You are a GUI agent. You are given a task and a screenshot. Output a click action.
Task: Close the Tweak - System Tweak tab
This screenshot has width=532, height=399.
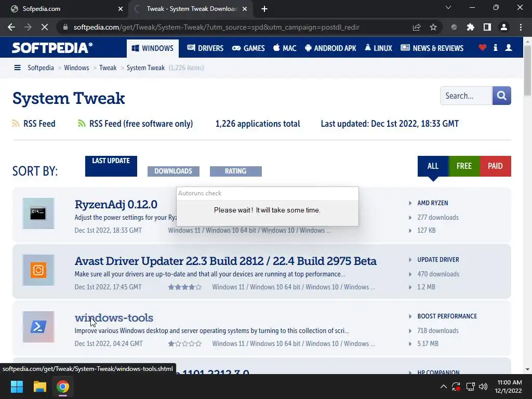pyautogui.click(x=245, y=9)
